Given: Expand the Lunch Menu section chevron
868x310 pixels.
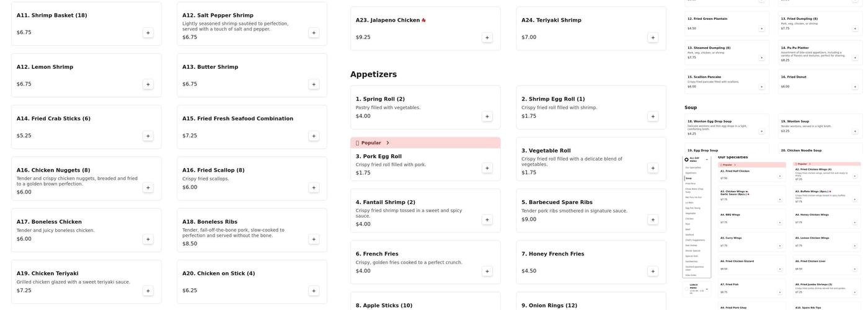Looking at the screenshot, I should [x=707, y=289].
